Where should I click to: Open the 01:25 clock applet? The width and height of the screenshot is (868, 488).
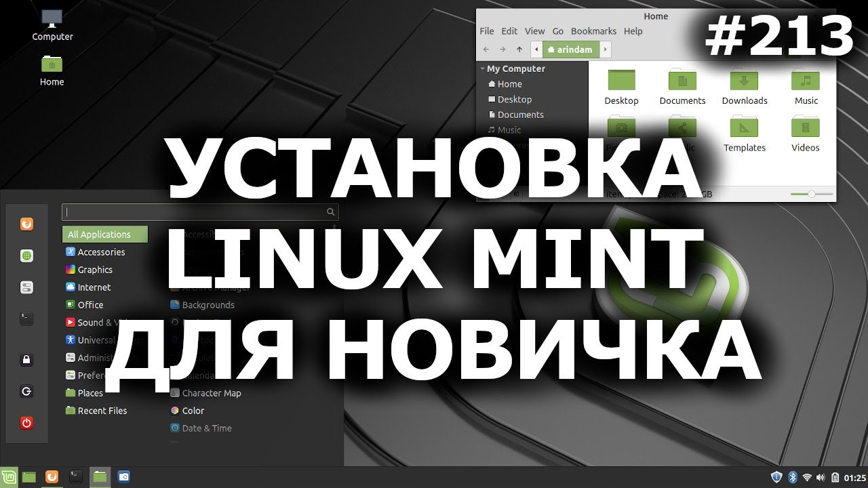(854, 477)
